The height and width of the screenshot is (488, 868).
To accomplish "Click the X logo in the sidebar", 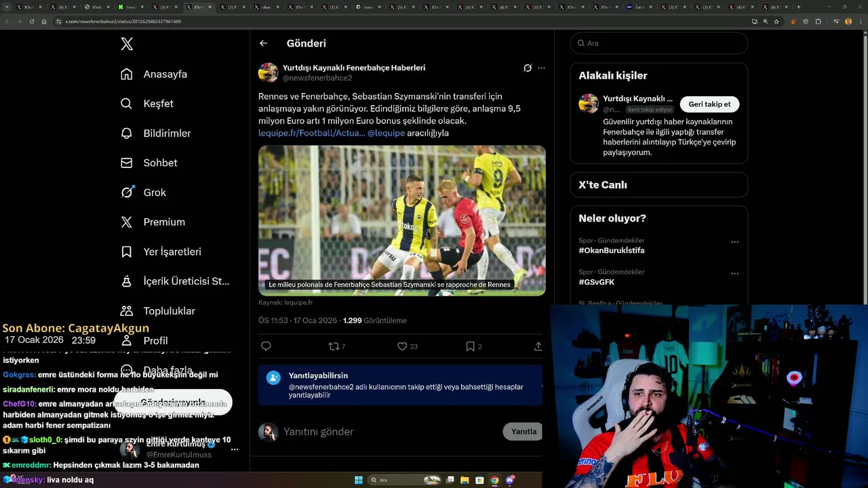I will pos(127,44).
